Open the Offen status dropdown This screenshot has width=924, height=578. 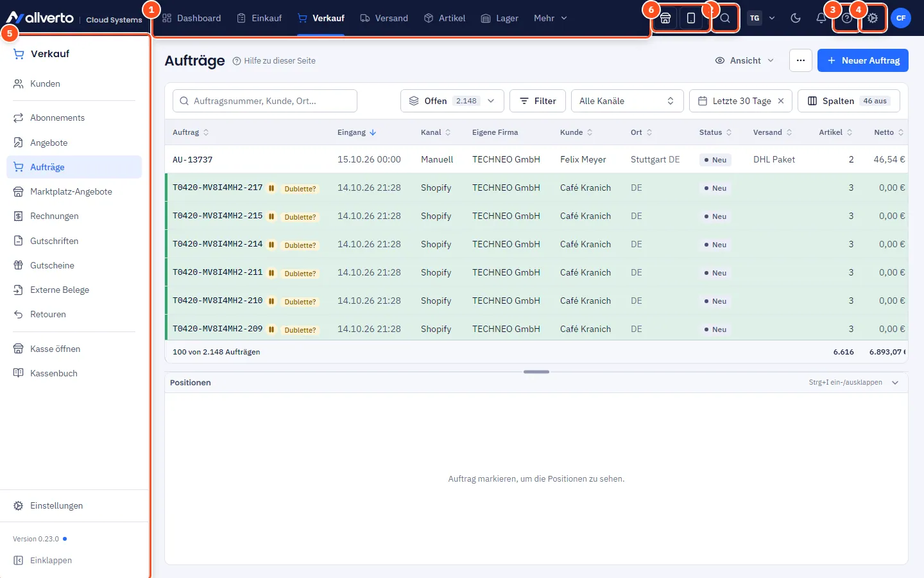452,101
